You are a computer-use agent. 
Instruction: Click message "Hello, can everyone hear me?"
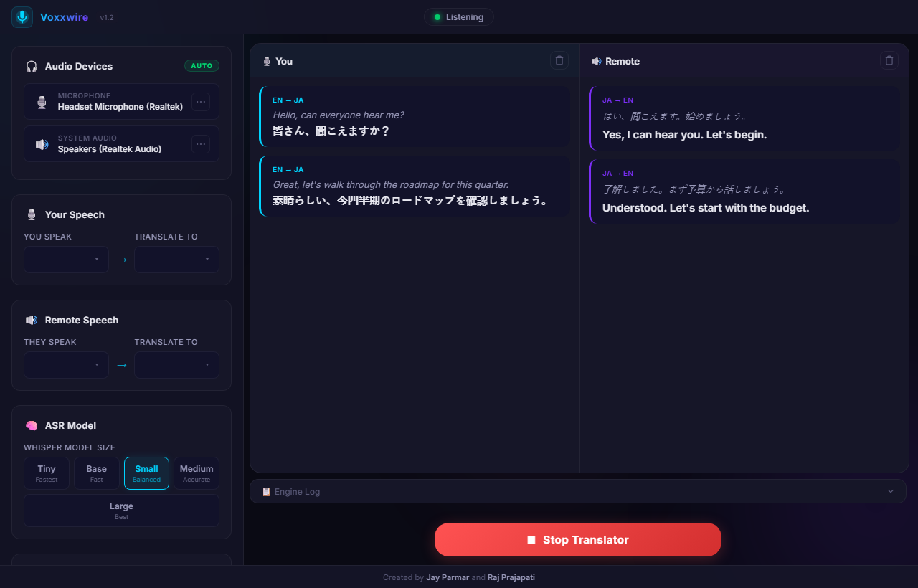click(x=339, y=115)
